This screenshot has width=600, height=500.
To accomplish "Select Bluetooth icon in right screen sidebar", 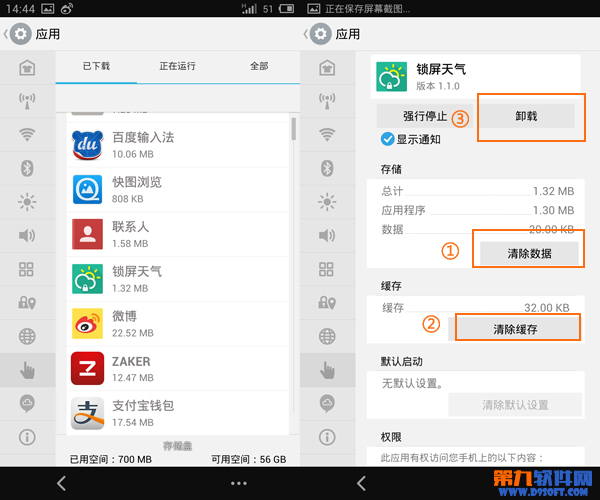I will 327,168.
